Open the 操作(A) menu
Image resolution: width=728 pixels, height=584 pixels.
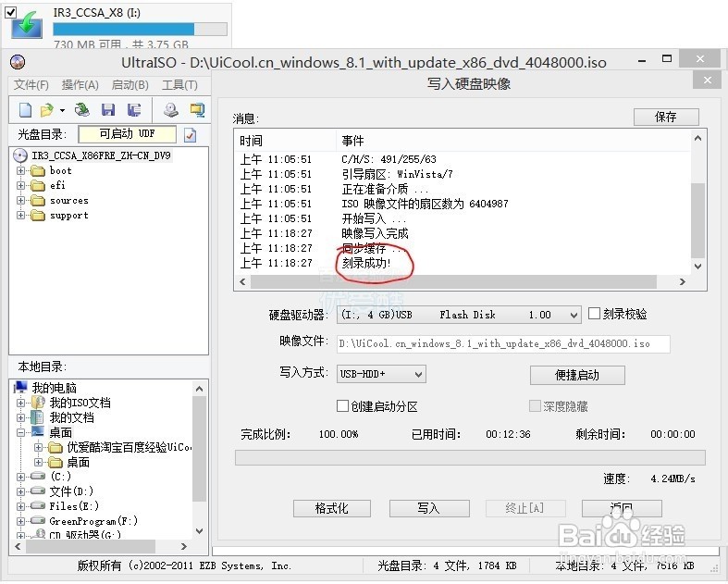click(x=80, y=84)
